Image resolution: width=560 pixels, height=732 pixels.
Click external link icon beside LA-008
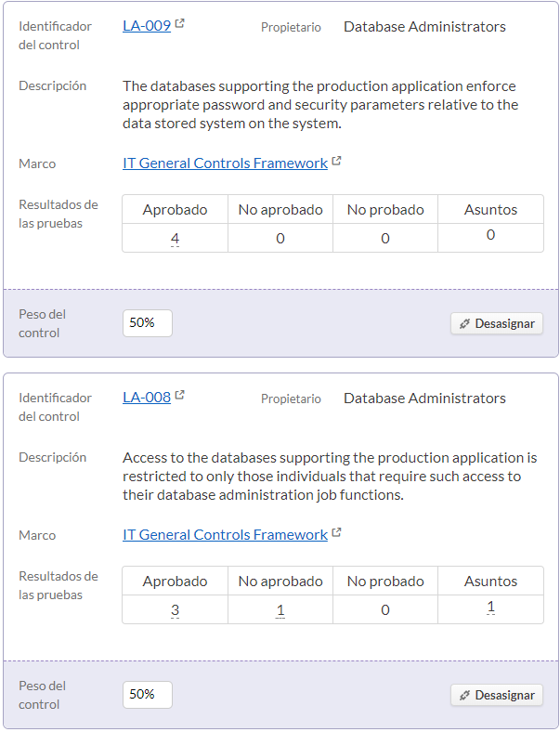179,395
